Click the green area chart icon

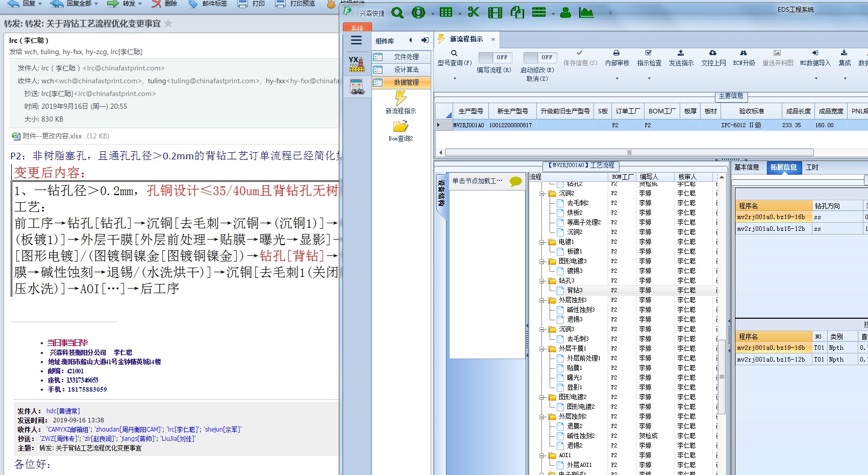[586, 13]
